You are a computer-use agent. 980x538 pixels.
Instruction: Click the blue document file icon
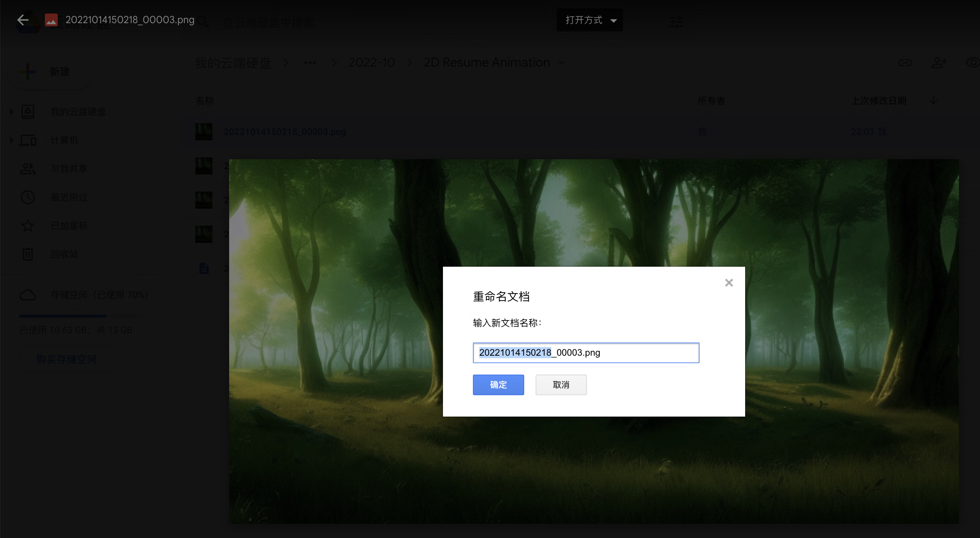[x=204, y=268]
